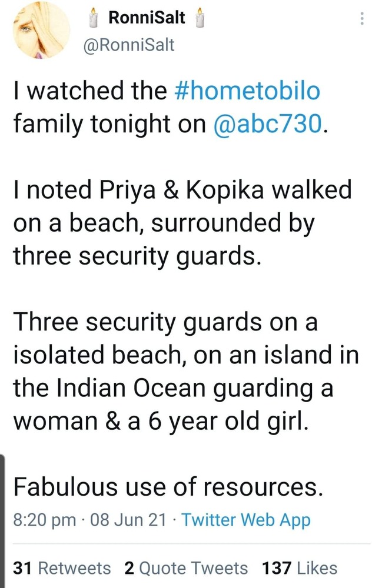Screen dimensions: 382x588
Task: Open the Twitter Web App source link
Action: tap(245, 520)
